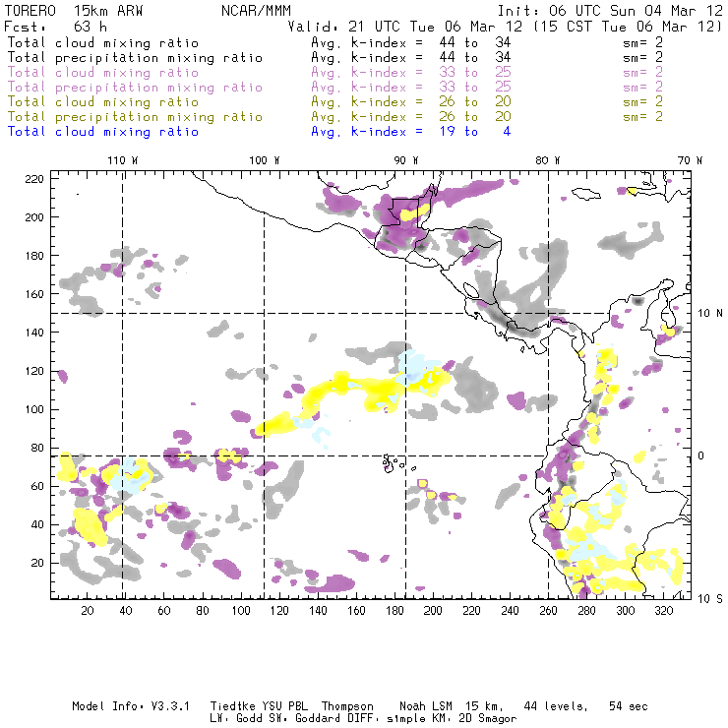Click the "90 W" longitude label
Image resolution: width=728 pixels, height=728 pixels.
(406, 160)
